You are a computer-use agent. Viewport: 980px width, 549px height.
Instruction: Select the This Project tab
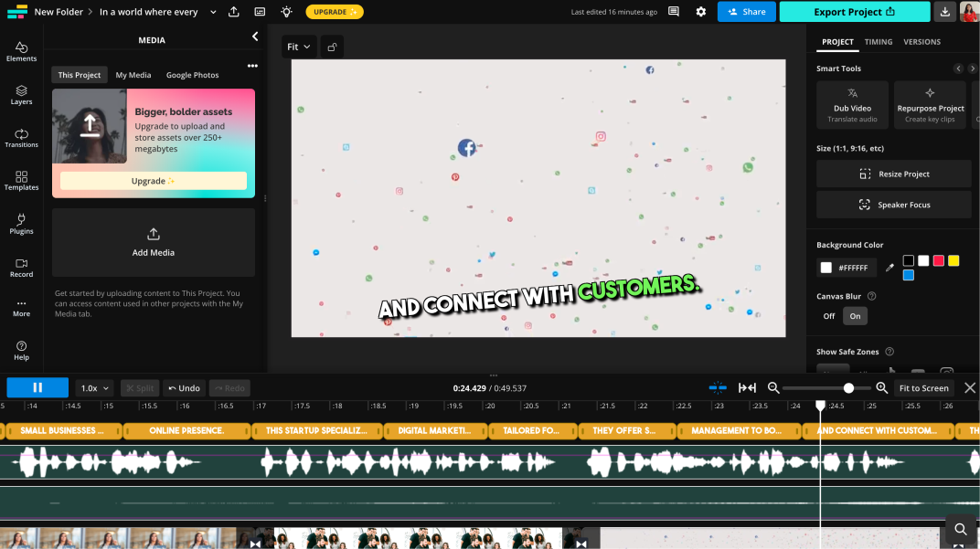point(80,75)
